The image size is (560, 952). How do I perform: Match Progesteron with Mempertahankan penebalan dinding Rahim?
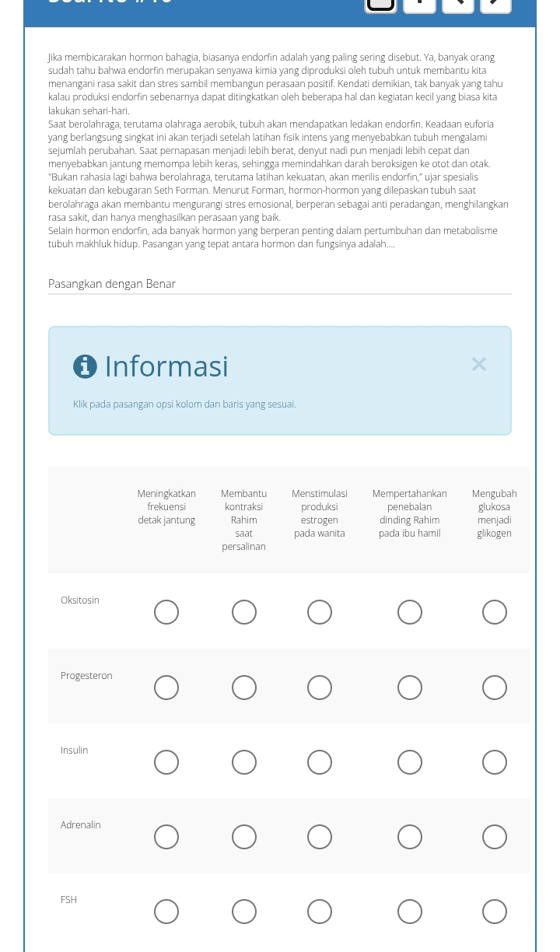(x=410, y=688)
